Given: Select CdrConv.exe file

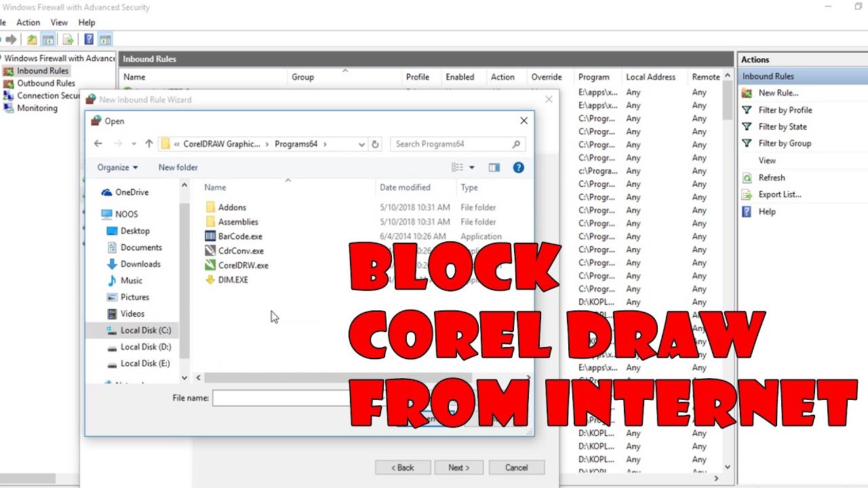Looking at the screenshot, I should click(241, 251).
